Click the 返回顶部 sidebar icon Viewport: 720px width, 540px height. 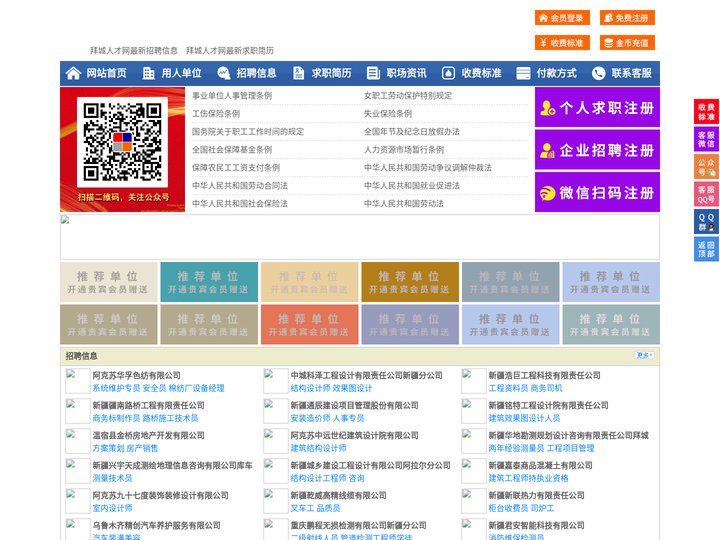click(x=706, y=249)
